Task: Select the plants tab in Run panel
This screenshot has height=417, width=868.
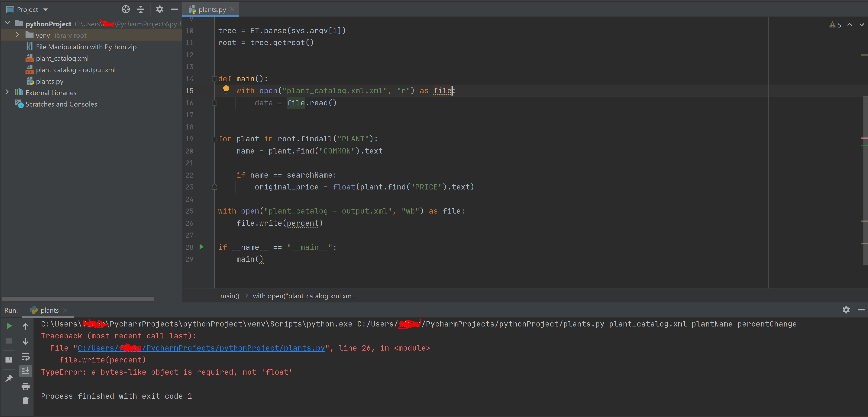Action: point(49,310)
